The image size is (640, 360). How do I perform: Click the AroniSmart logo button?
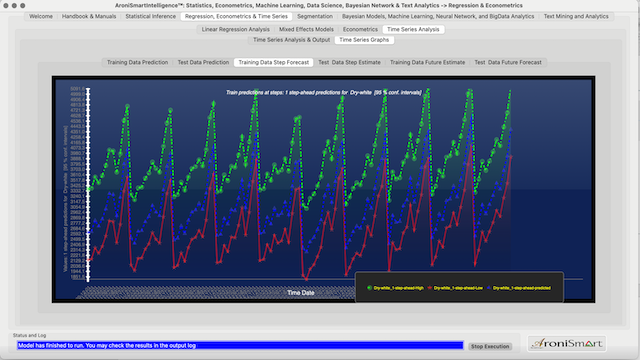(x=567, y=344)
